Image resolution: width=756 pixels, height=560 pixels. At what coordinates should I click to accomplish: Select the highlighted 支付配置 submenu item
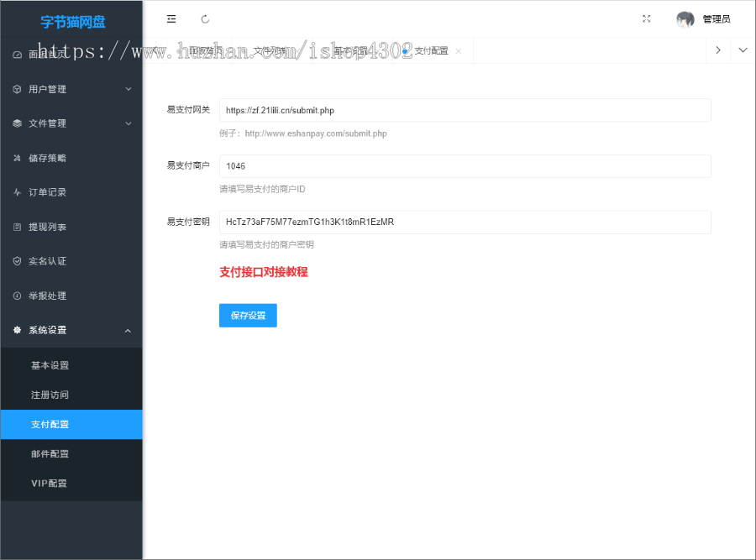(71, 425)
